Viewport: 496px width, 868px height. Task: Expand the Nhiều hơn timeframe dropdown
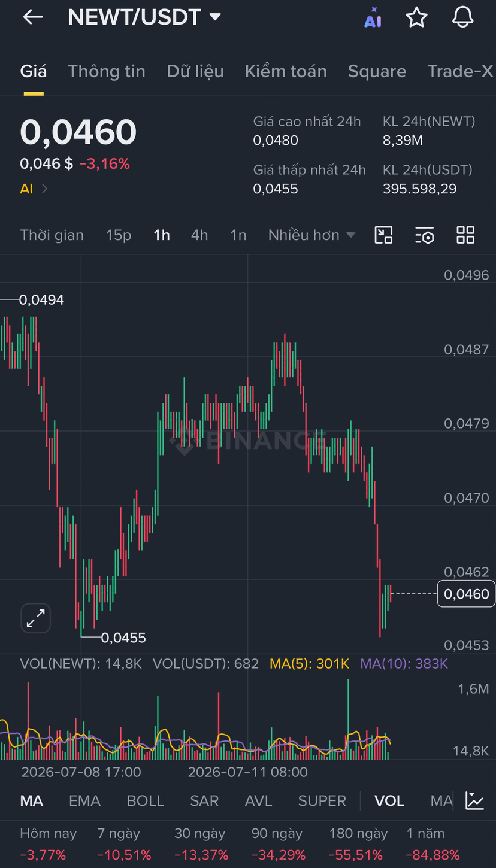pyautogui.click(x=311, y=235)
